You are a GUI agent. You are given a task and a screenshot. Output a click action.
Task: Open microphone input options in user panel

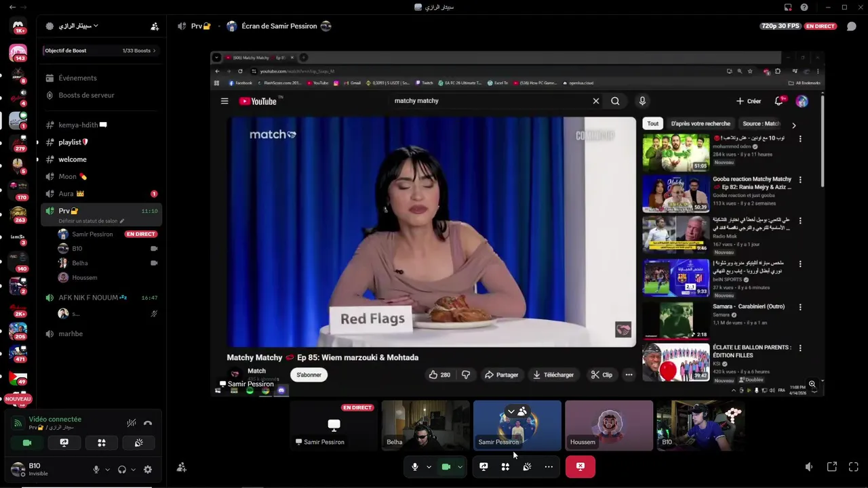point(107,469)
